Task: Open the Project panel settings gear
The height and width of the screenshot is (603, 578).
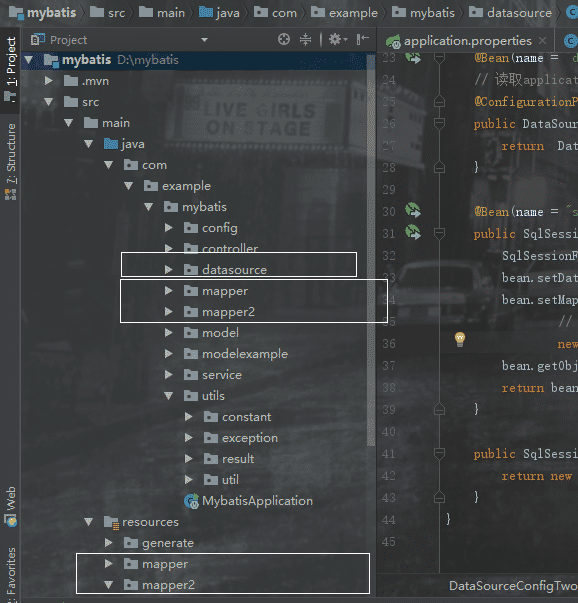Action: 338,39
